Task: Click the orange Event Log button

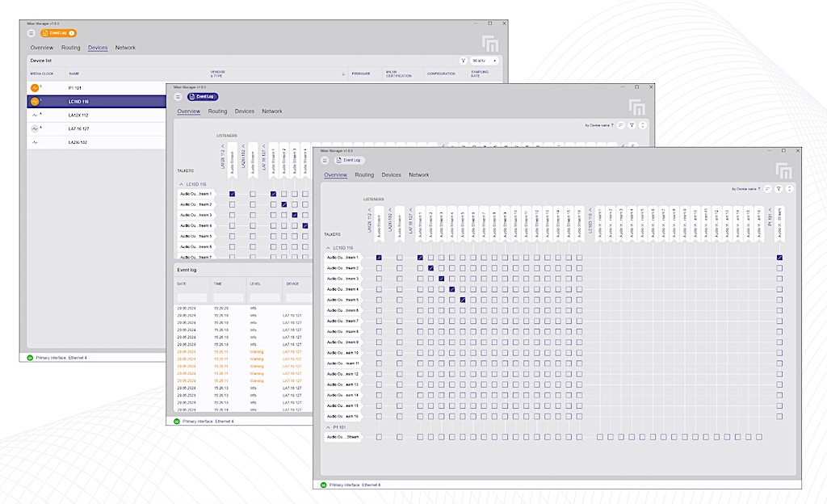Action: (x=58, y=33)
